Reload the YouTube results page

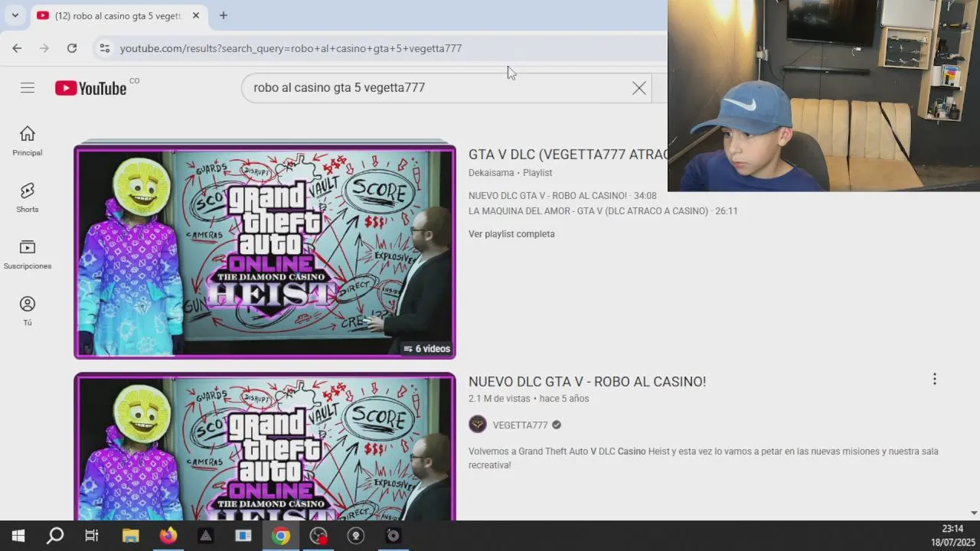click(72, 48)
